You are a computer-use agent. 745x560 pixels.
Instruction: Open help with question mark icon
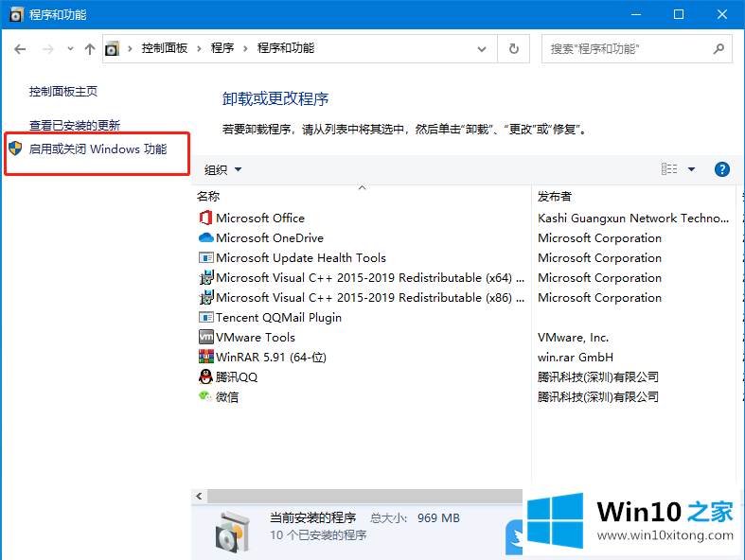click(x=722, y=169)
